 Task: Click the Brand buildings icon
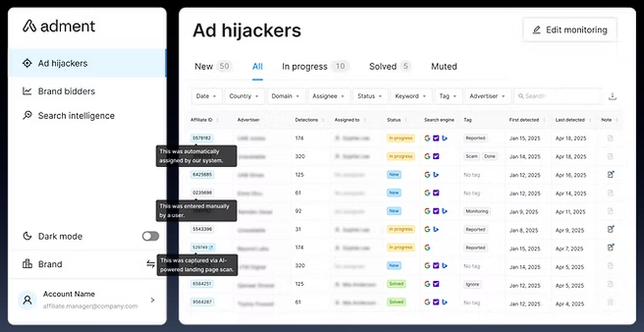(27, 264)
